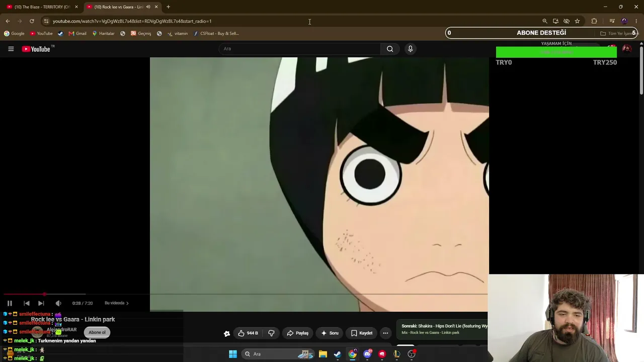Focus the address bar URL
This screenshot has width=644, height=362.
click(x=132, y=21)
